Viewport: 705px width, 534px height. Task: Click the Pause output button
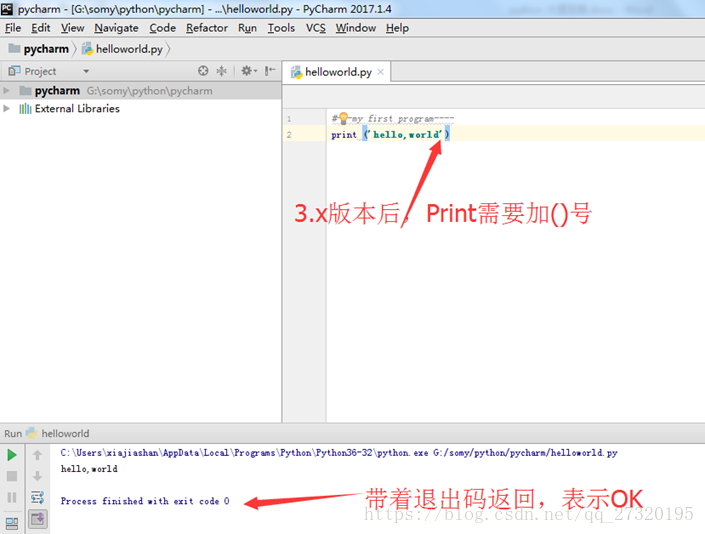pyautogui.click(x=12, y=497)
